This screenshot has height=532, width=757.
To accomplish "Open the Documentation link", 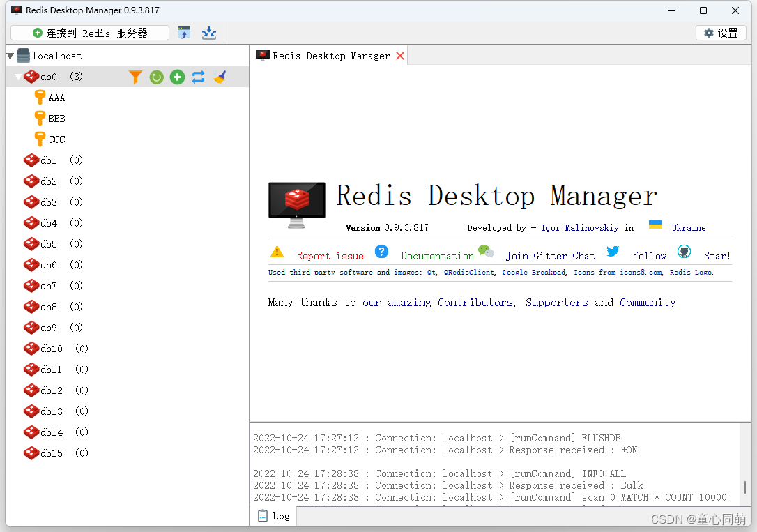I will point(437,256).
